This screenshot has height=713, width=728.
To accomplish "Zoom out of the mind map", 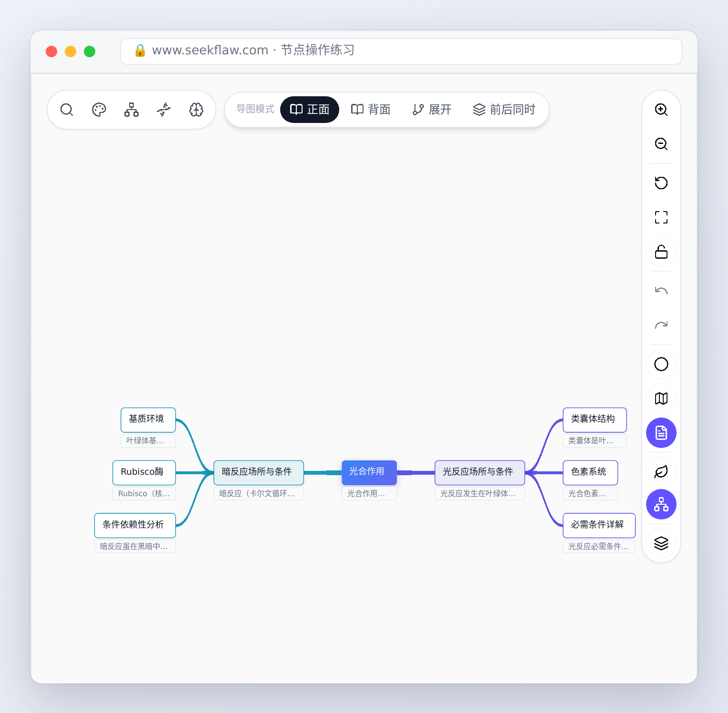I will point(661,144).
